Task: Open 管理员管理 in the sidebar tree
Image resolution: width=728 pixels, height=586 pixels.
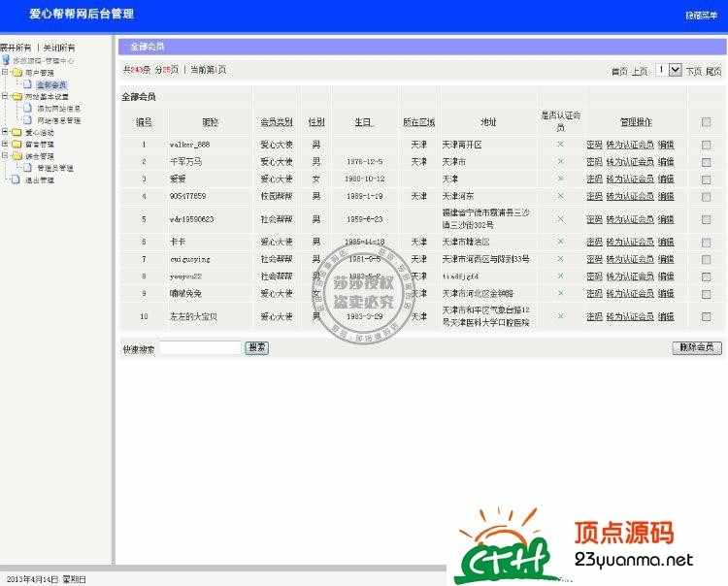Action: (x=55, y=168)
